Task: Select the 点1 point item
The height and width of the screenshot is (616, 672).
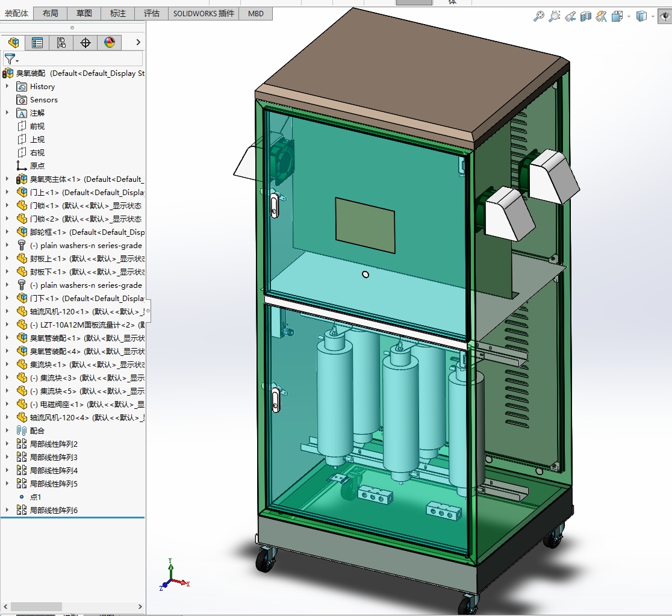Action: 36,497
